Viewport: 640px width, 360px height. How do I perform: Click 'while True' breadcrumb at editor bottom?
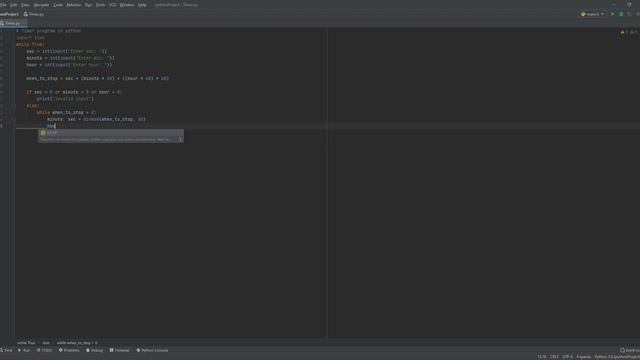(26, 343)
